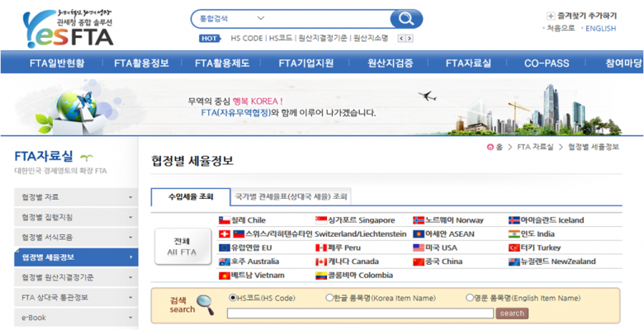Click the plus icon for adding favorites
This screenshot has width=644, height=330.
click(x=551, y=16)
